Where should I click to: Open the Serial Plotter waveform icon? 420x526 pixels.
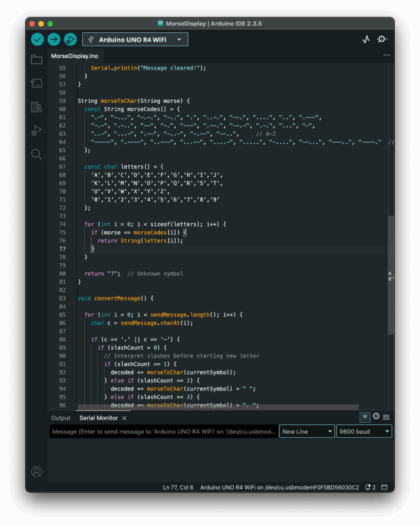366,40
